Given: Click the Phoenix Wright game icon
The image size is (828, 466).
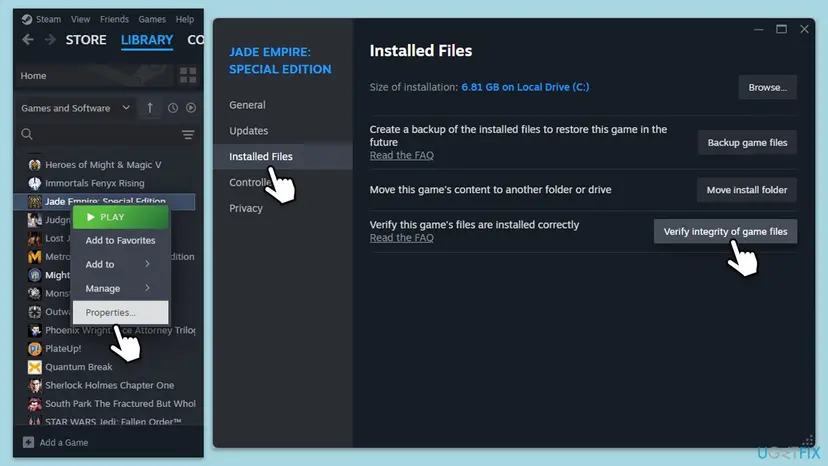Looking at the screenshot, I should 35,330.
